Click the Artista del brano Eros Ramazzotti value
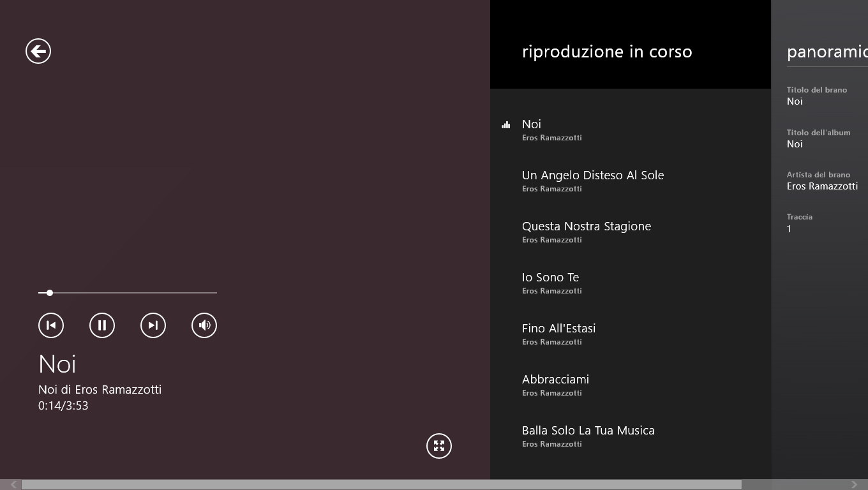Viewport: 868px width, 490px height. click(822, 186)
